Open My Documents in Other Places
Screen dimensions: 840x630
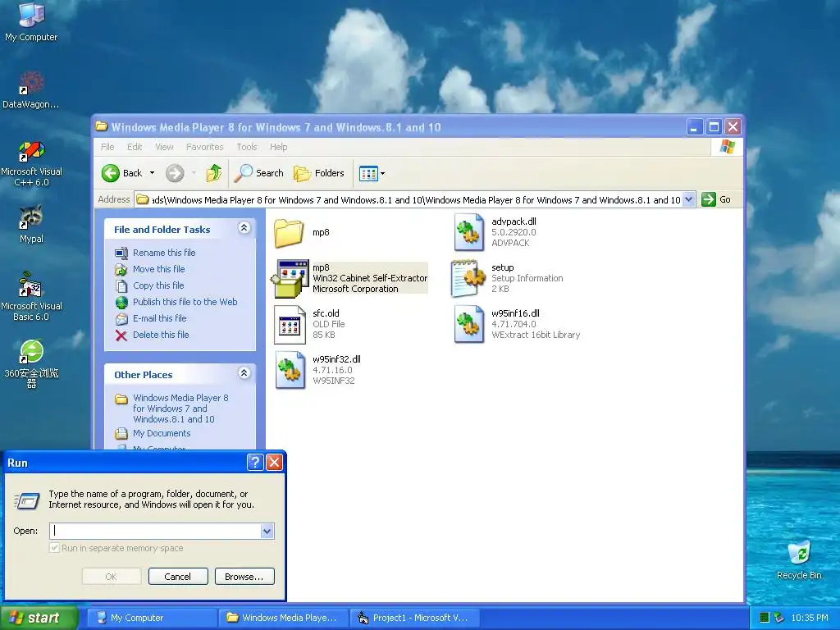pyautogui.click(x=162, y=433)
